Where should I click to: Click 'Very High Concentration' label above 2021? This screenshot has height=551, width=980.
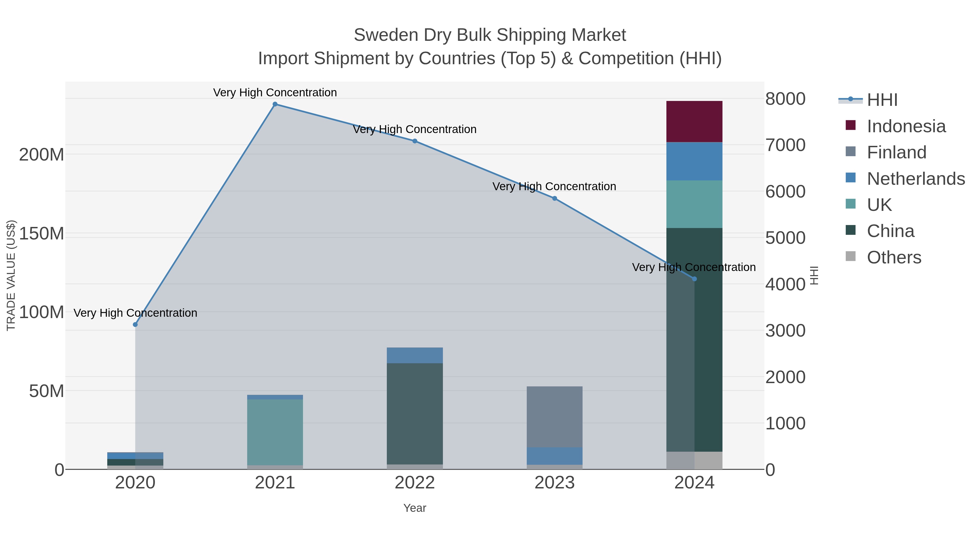(275, 93)
